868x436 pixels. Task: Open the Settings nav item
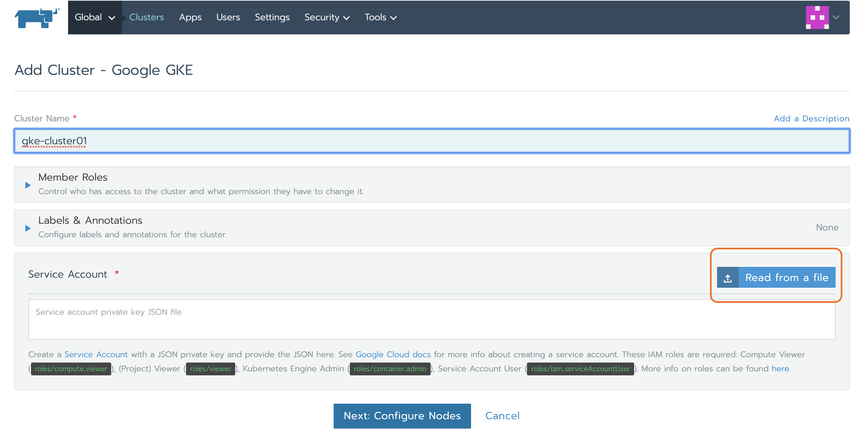(272, 18)
